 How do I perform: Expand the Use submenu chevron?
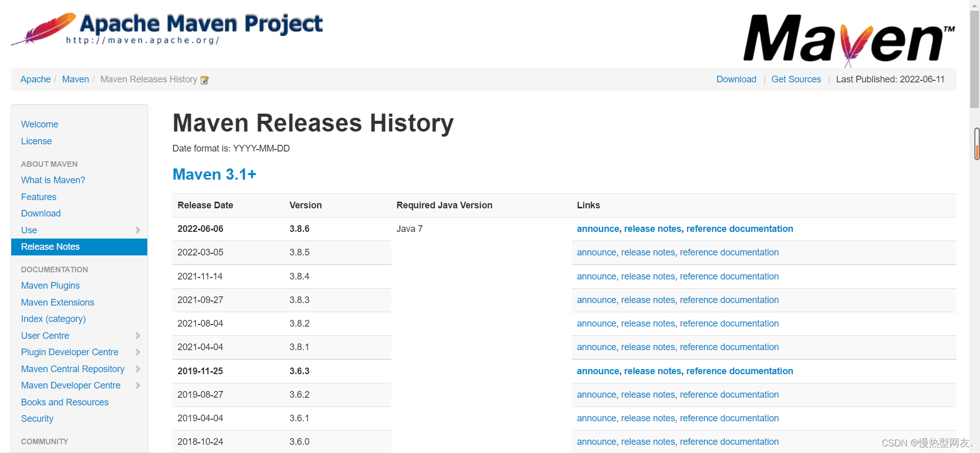138,230
